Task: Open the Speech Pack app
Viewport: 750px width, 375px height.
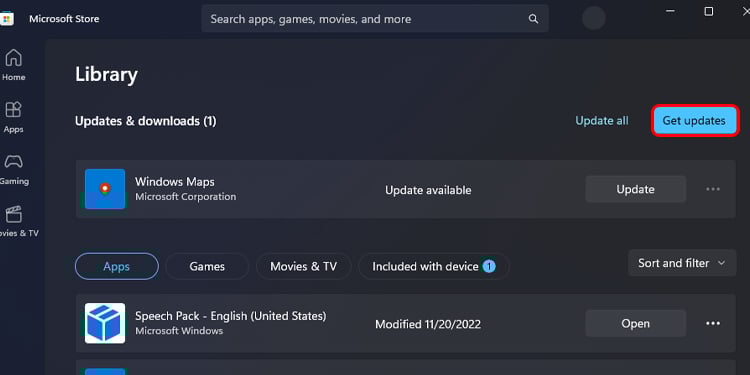Action: [636, 324]
